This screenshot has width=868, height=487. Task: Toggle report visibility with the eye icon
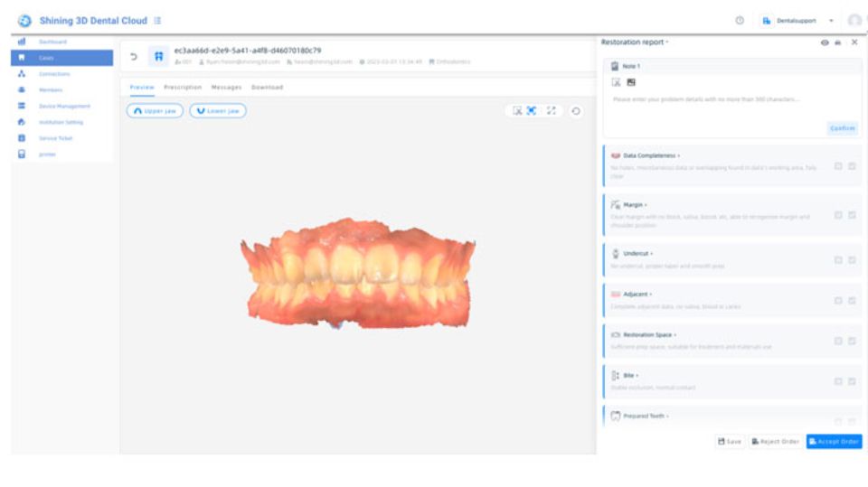(824, 42)
